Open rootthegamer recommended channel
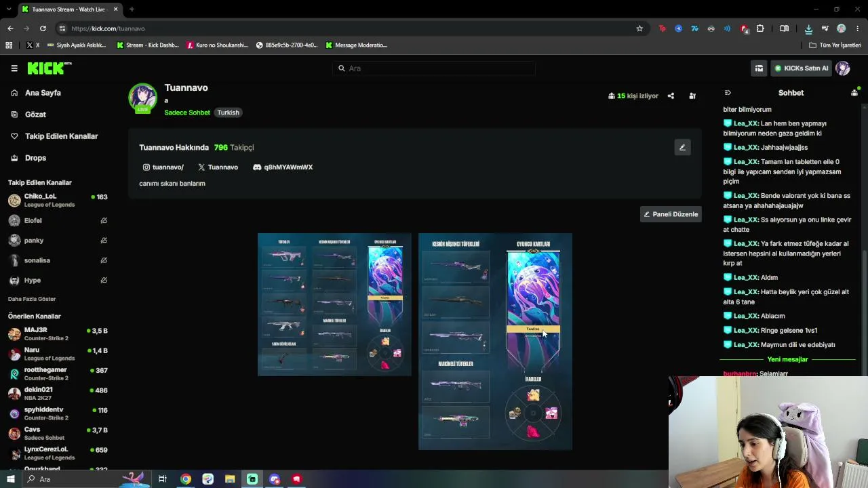This screenshot has width=868, height=488. point(58,373)
